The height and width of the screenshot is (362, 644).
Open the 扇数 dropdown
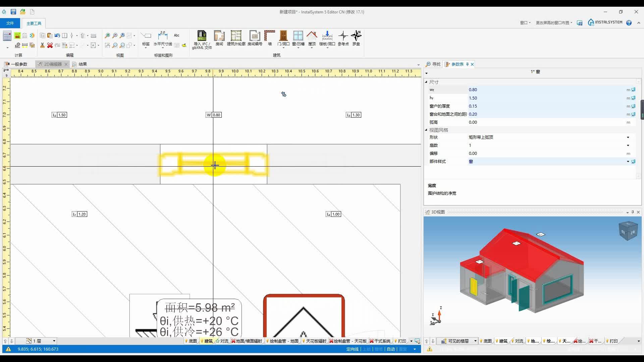click(x=628, y=145)
